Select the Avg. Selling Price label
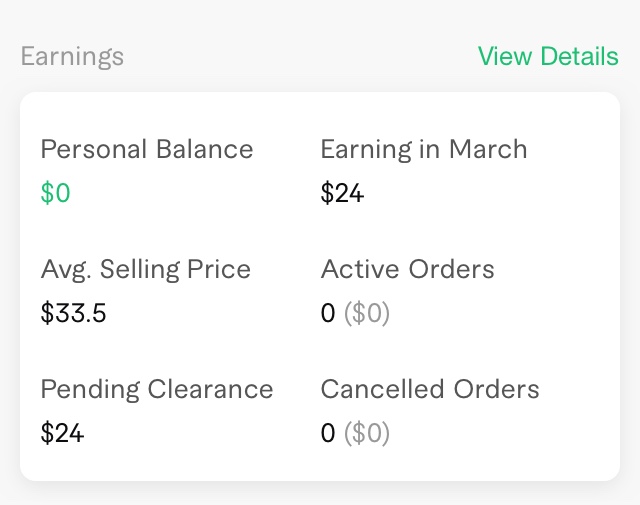The height and width of the screenshot is (505, 640). [x=146, y=269]
